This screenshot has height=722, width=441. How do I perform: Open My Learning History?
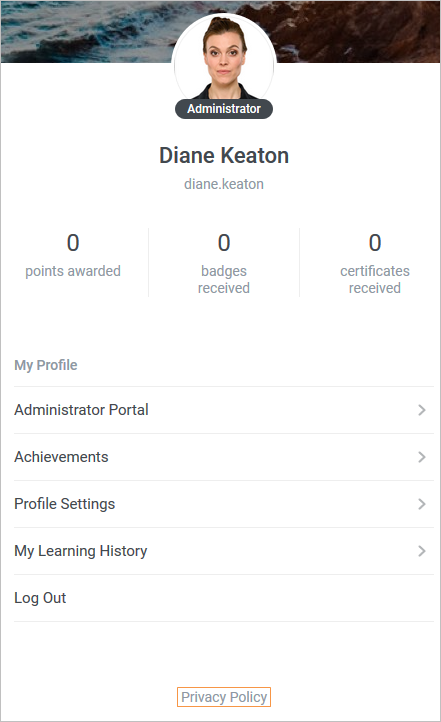click(x=224, y=551)
